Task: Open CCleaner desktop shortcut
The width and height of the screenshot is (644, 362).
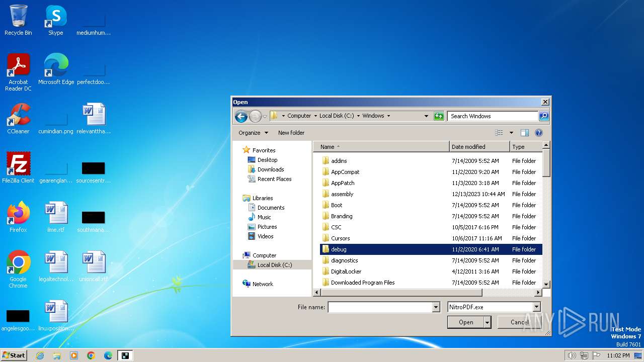Action: pos(18,119)
